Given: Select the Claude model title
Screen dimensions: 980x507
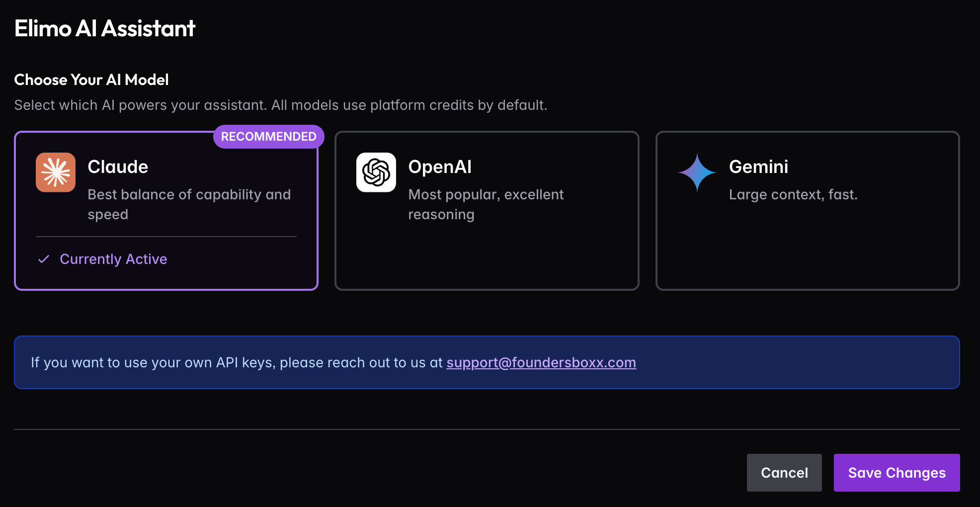Looking at the screenshot, I should point(118,167).
